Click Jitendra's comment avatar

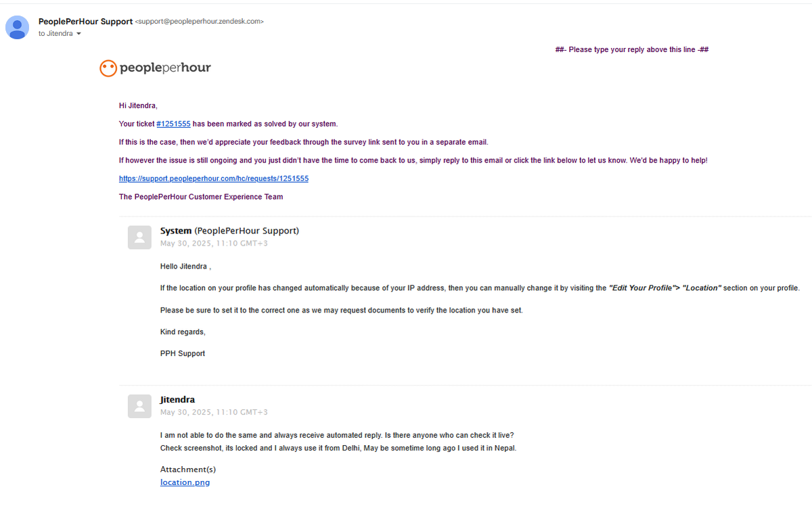coord(139,406)
